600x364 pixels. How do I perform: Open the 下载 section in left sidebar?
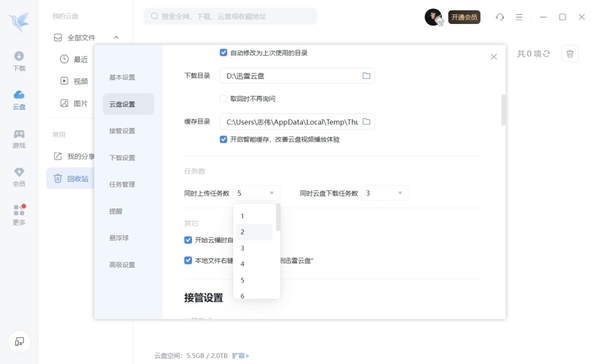click(x=19, y=61)
